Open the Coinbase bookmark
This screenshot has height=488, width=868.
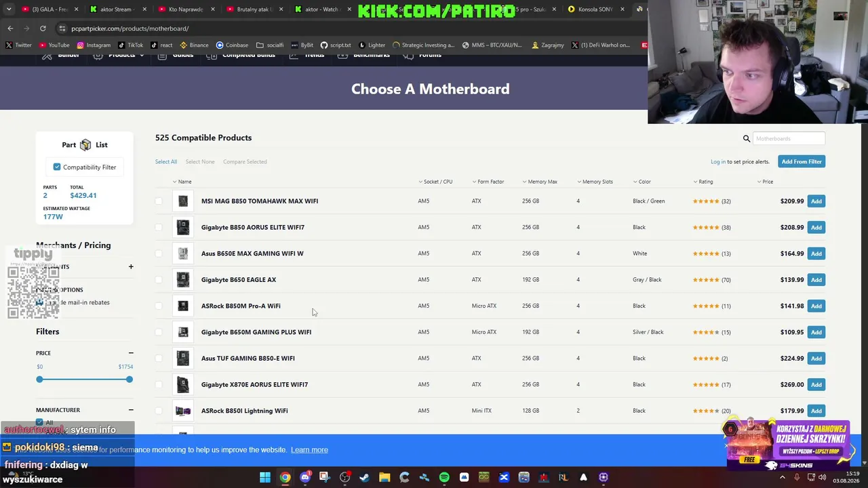[232, 45]
